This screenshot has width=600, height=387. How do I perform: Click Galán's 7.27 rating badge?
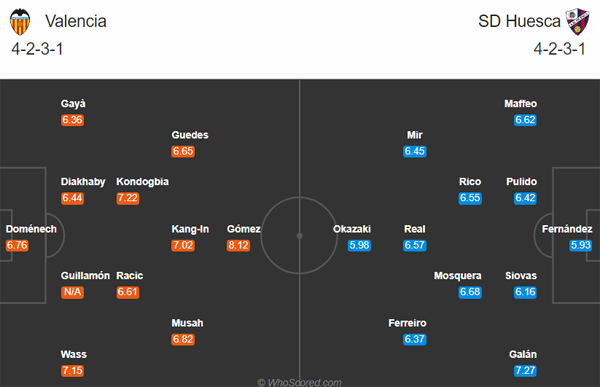point(525,371)
